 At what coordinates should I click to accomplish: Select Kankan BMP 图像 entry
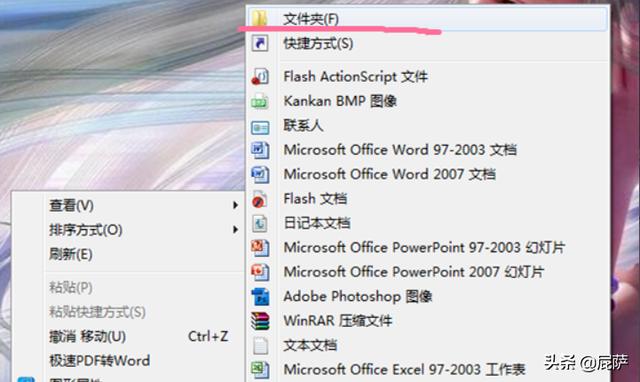point(427,101)
